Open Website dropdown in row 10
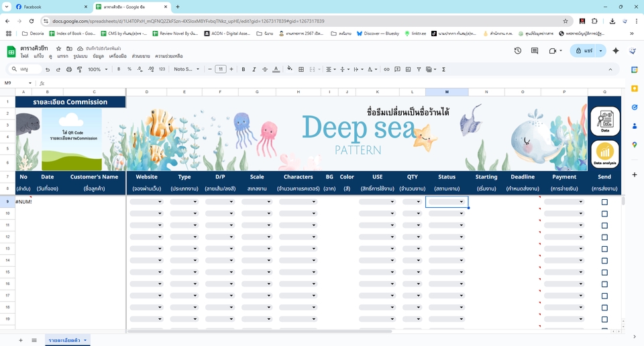 click(x=159, y=214)
